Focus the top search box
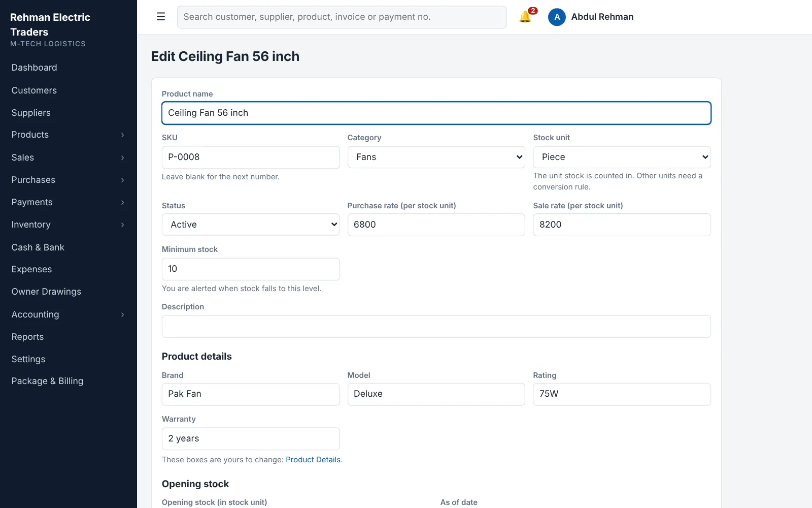The height and width of the screenshot is (508, 812). coord(342,17)
